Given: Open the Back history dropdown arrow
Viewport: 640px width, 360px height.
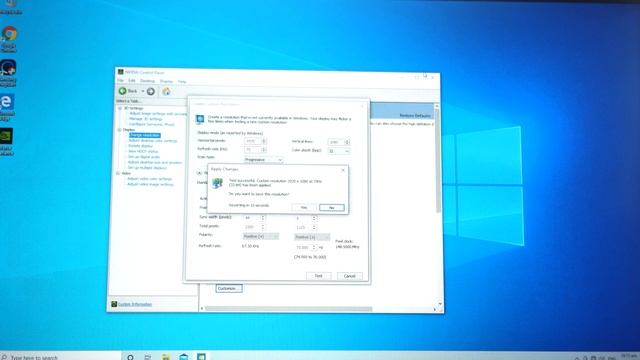Looking at the screenshot, I should tap(143, 91).
